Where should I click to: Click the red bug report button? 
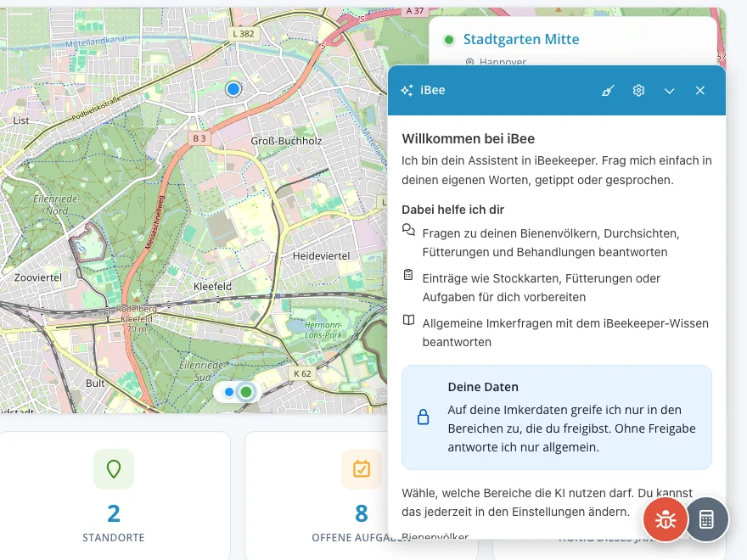point(665,519)
